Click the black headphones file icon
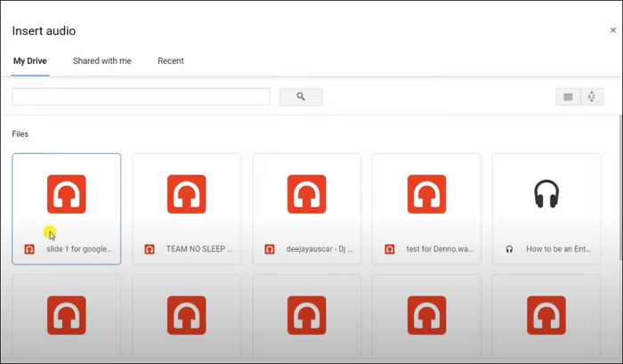The height and width of the screenshot is (364, 623). coord(546,194)
